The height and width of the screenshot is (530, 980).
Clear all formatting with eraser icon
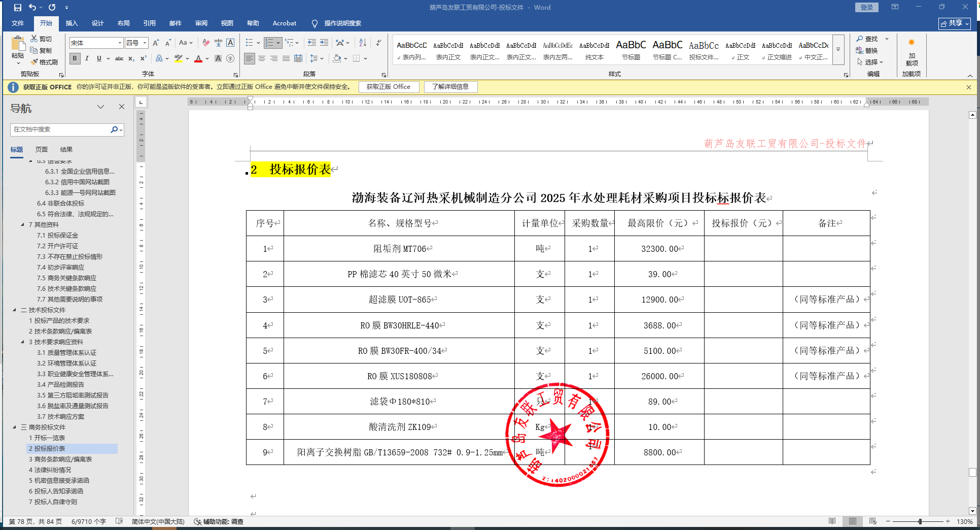[x=205, y=43]
